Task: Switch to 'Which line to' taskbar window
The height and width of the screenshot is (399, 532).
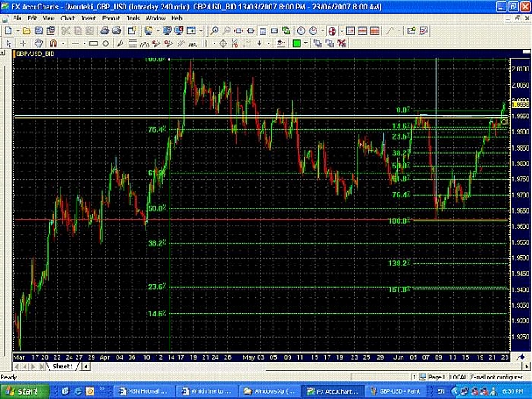Action: (206, 391)
